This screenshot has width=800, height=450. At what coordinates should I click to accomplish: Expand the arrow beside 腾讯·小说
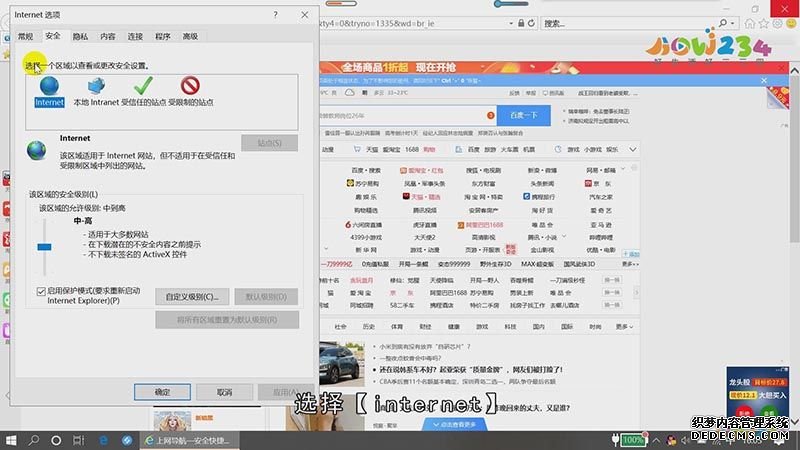click(x=564, y=237)
